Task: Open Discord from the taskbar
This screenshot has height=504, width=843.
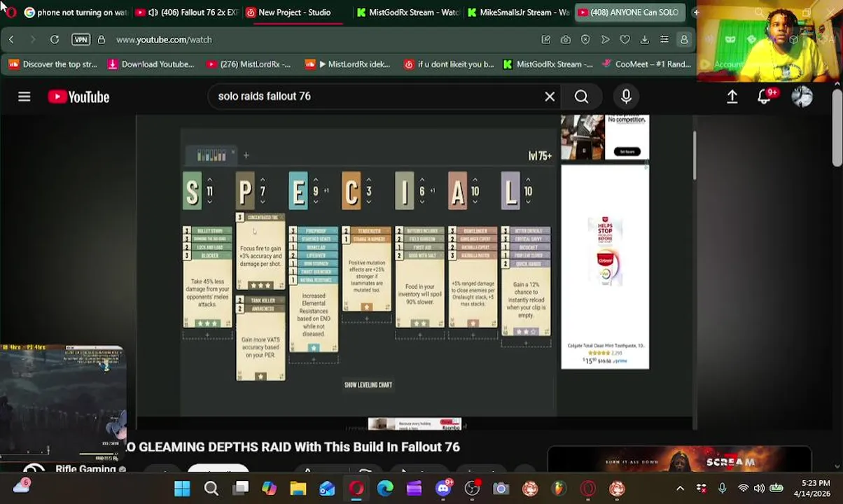Action: coord(443,488)
